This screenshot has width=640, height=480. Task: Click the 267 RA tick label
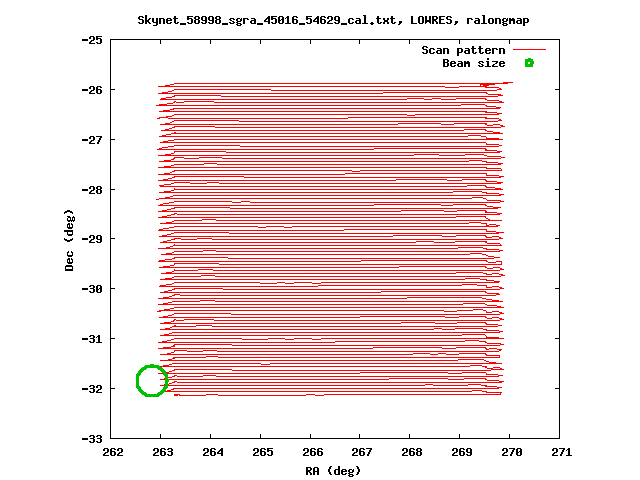pos(362,452)
